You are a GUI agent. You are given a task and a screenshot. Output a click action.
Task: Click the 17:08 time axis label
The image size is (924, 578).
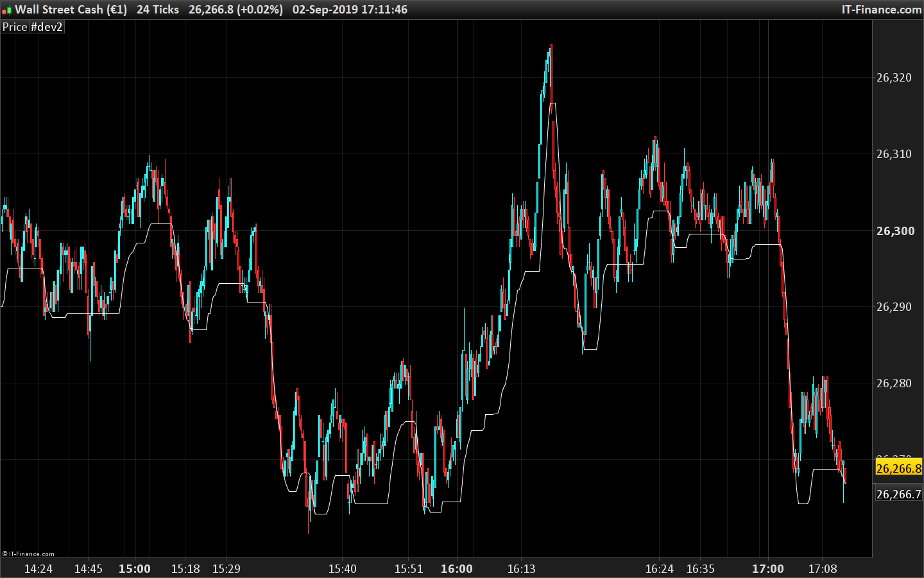(x=823, y=569)
